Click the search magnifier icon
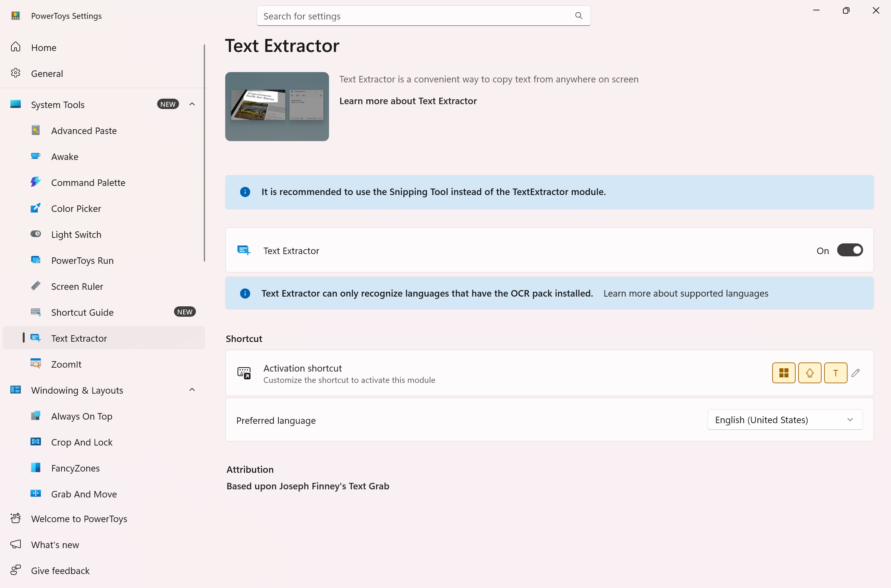891x588 pixels. coord(579,16)
